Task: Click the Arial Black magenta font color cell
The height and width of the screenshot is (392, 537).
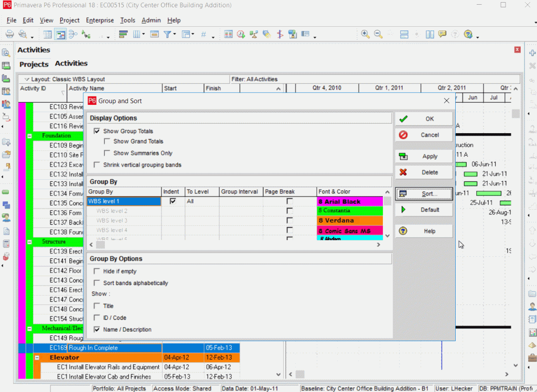Action: pyautogui.click(x=350, y=201)
